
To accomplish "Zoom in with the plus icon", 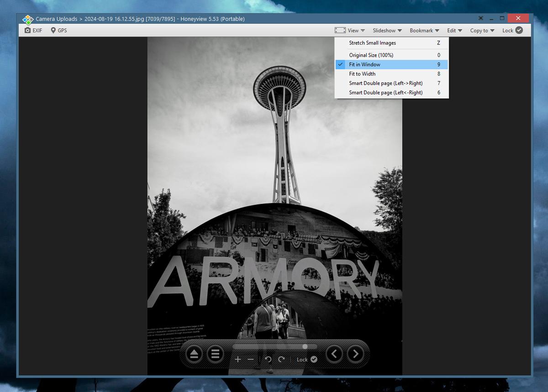I will tap(238, 360).
